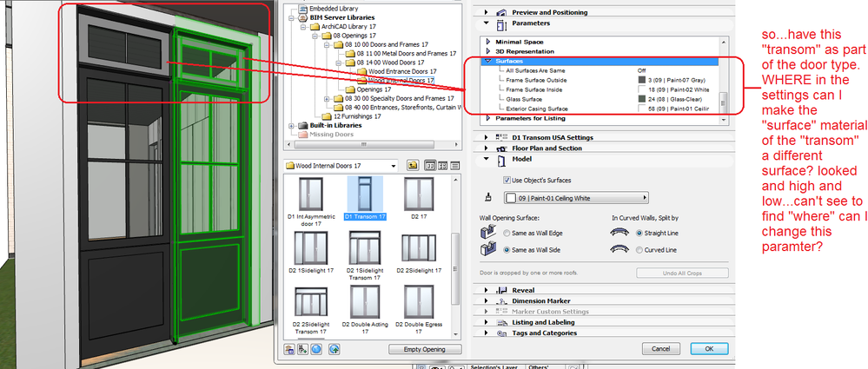This screenshot has width=868, height=369.
Task: Select the 12 Furnishings 17 folder
Action: pyautogui.click(x=357, y=116)
